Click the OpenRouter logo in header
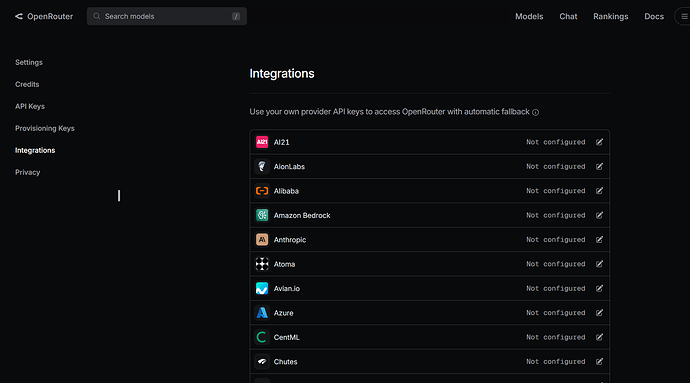 [44, 16]
